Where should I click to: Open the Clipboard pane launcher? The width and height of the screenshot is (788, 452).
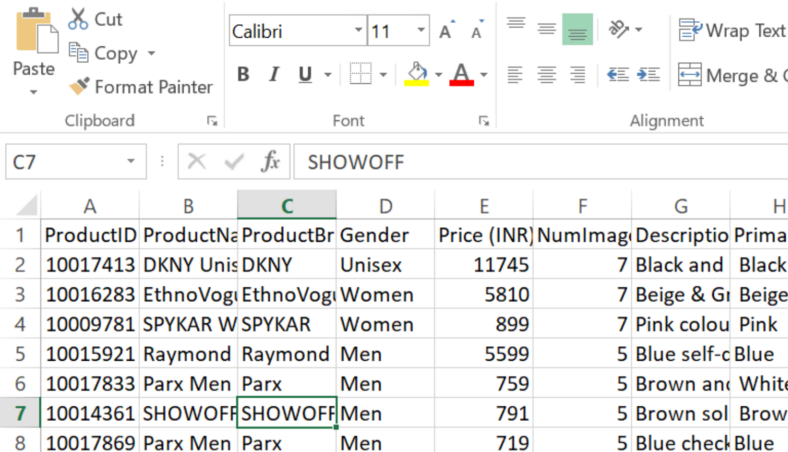click(x=212, y=121)
